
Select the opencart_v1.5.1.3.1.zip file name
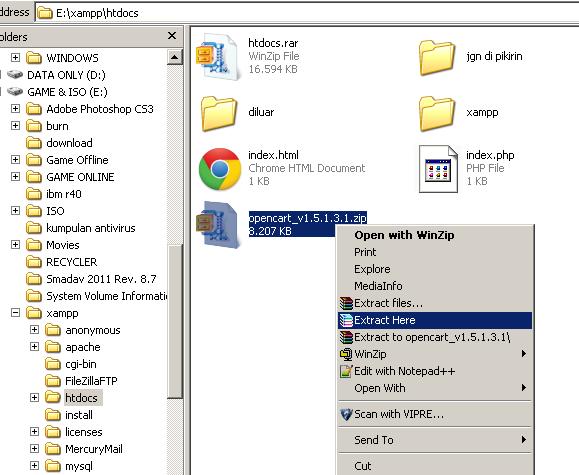tap(308, 218)
